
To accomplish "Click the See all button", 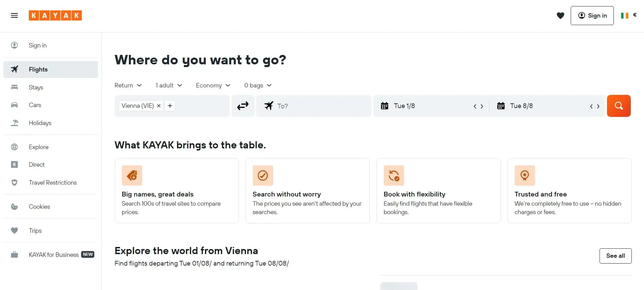I will tap(615, 256).
